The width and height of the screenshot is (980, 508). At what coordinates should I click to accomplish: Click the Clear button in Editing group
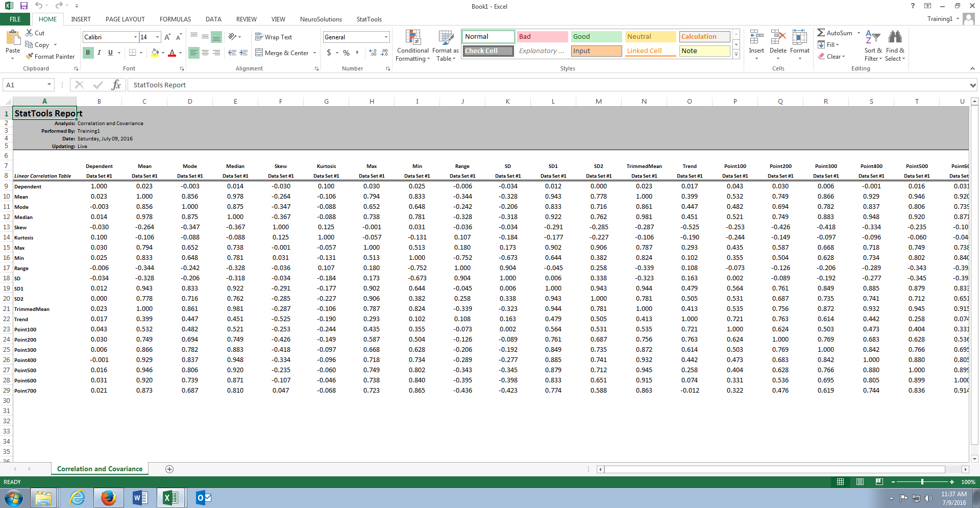[831, 56]
